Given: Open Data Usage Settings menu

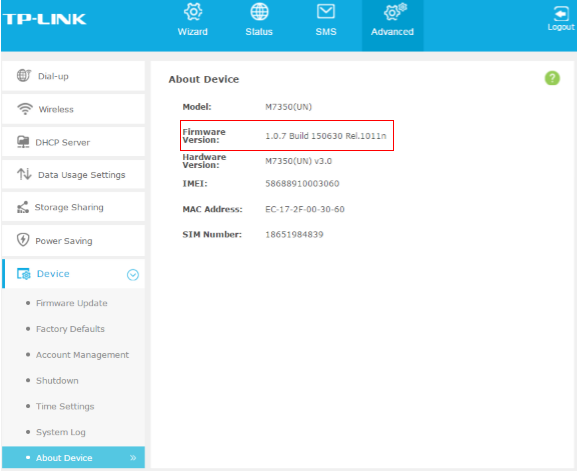Looking at the screenshot, I should 73,174.
